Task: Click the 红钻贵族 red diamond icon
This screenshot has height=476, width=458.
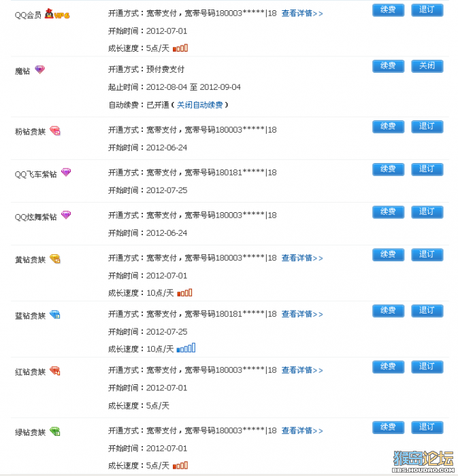Action: 55,371
